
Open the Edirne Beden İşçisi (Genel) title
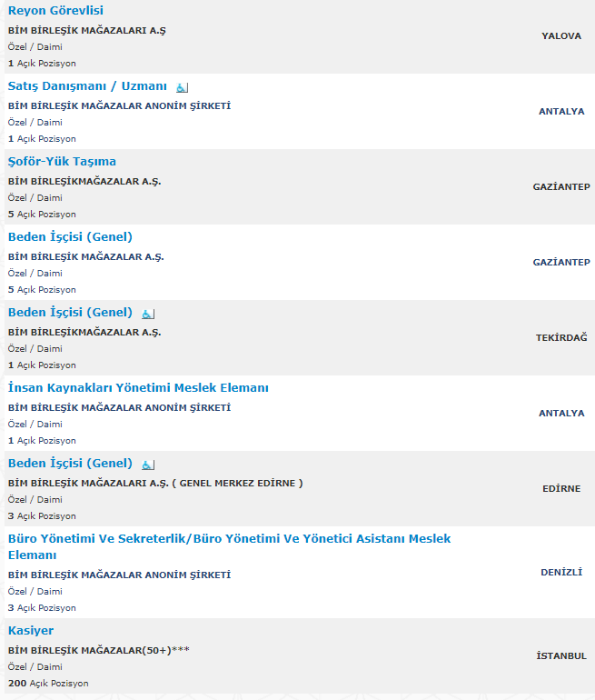(x=70, y=463)
